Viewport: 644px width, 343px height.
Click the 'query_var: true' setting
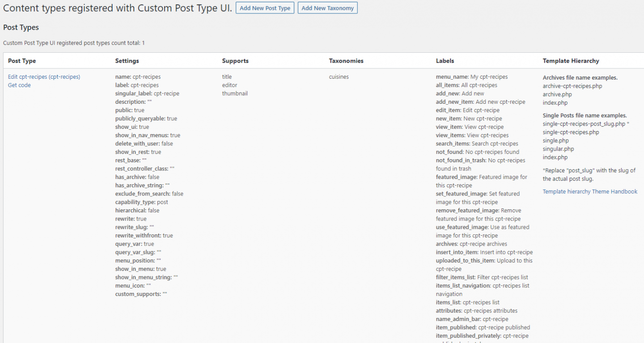pos(135,244)
